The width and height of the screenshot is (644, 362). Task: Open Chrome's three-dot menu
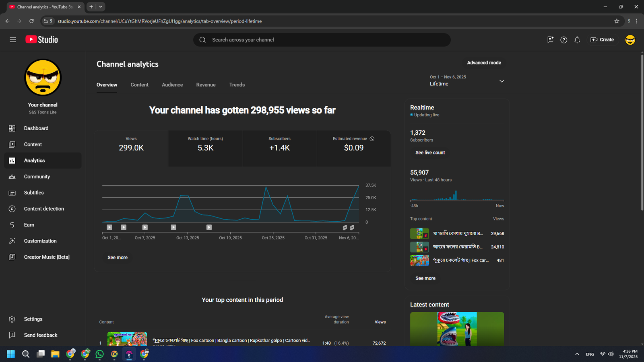click(636, 21)
